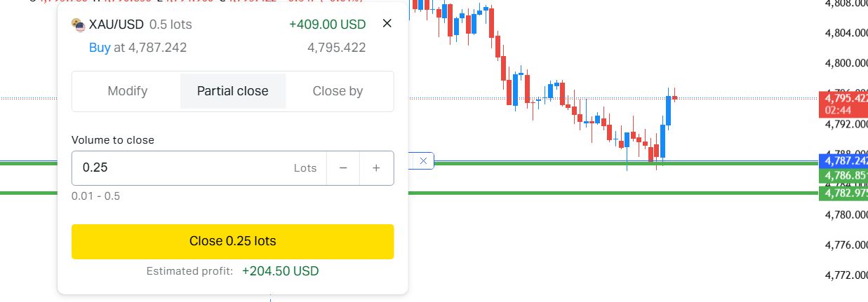Click the blue 4,787.242 entry price tag
Screen dimensions: 868x302
tap(843, 160)
